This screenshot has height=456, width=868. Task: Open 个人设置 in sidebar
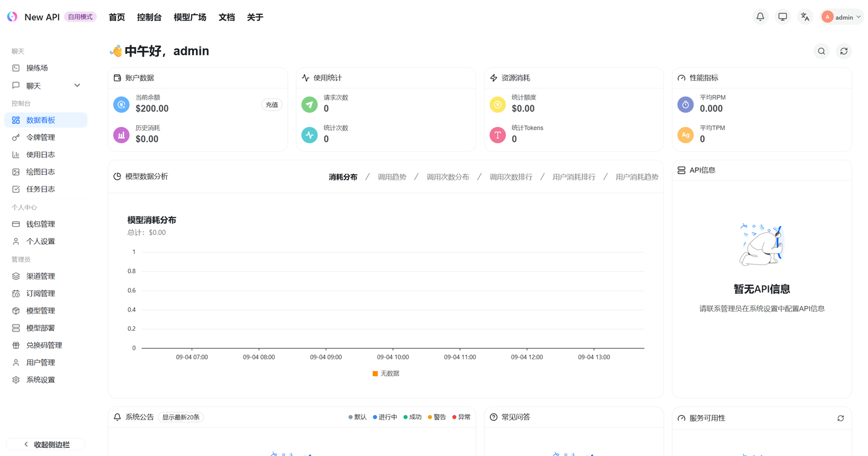(x=46, y=242)
